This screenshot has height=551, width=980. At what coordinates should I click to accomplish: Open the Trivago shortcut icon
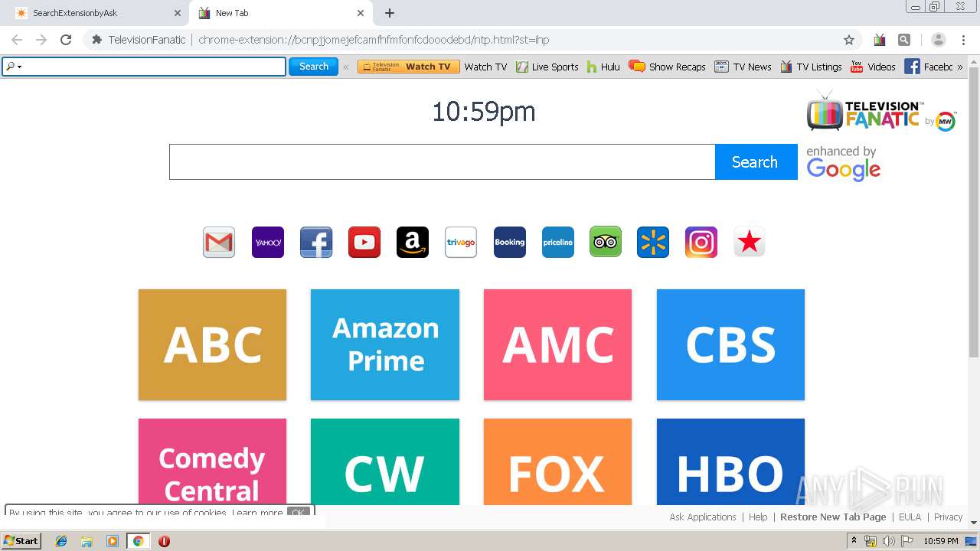point(461,243)
